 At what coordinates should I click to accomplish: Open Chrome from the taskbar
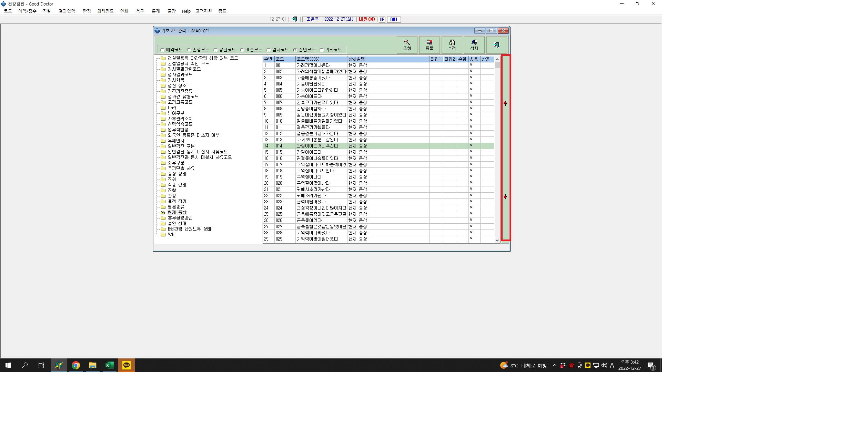76,365
